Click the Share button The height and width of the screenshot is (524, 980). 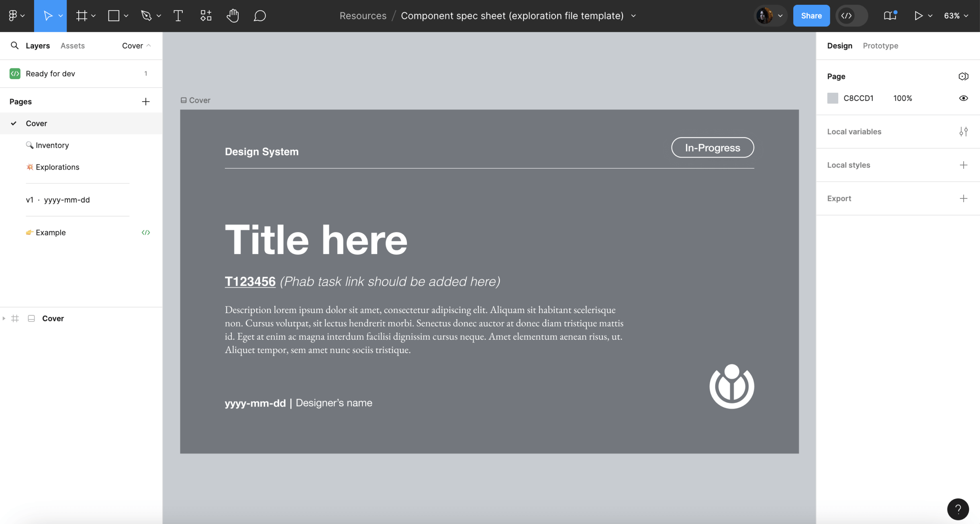click(811, 16)
